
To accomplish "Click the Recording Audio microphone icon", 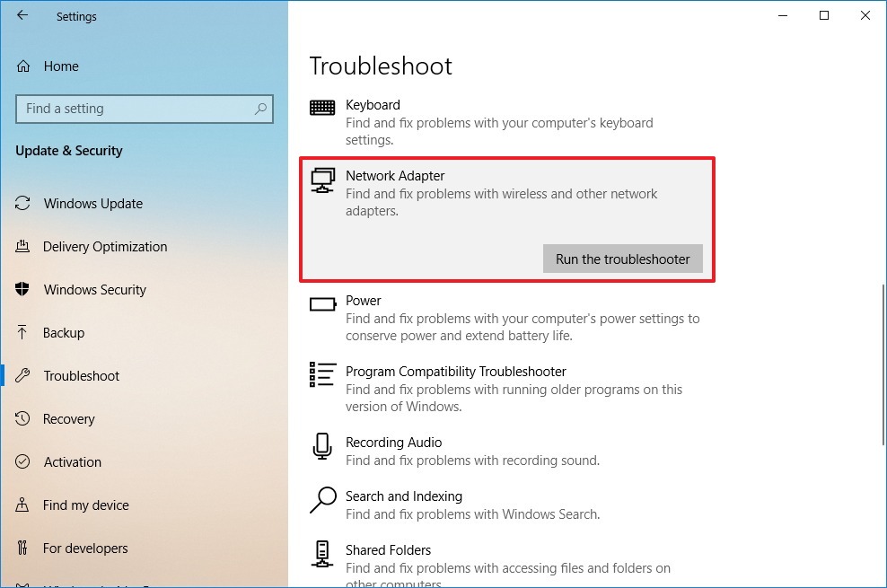I will coord(322,446).
